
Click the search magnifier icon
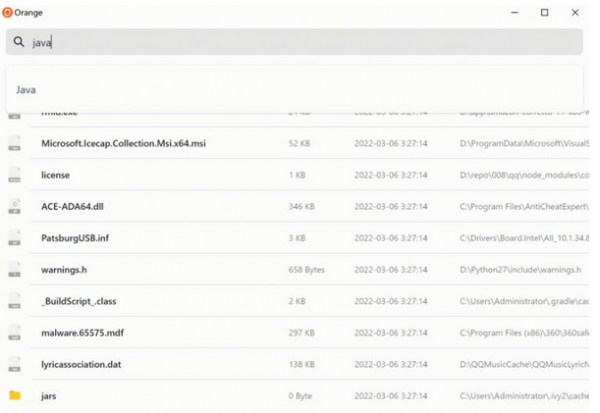(x=19, y=41)
